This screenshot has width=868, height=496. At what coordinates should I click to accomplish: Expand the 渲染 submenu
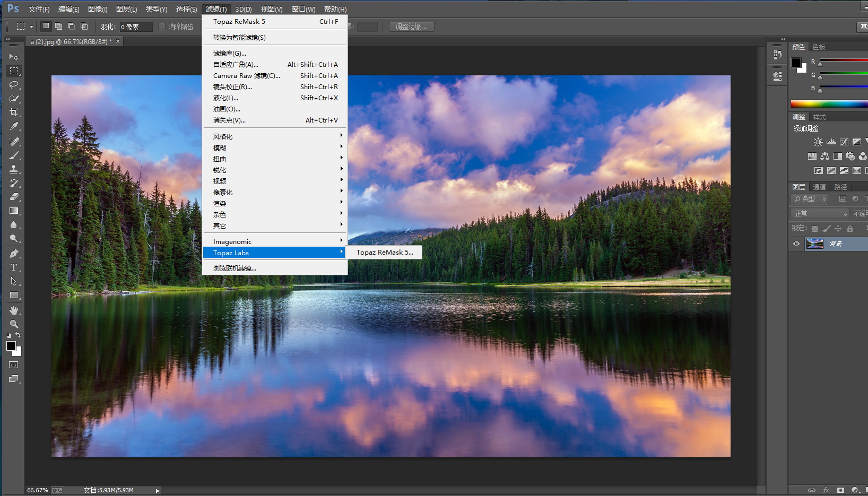275,203
